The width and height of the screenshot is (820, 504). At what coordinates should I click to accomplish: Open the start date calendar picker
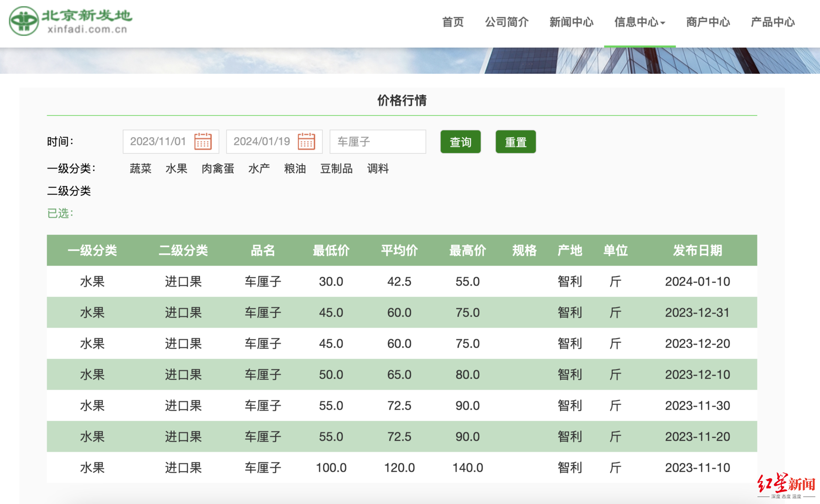[x=203, y=141]
